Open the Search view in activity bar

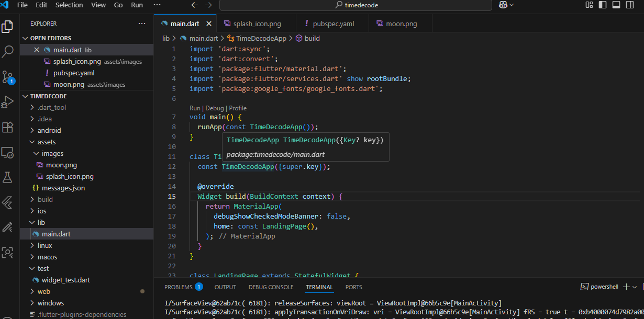click(8, 51)
